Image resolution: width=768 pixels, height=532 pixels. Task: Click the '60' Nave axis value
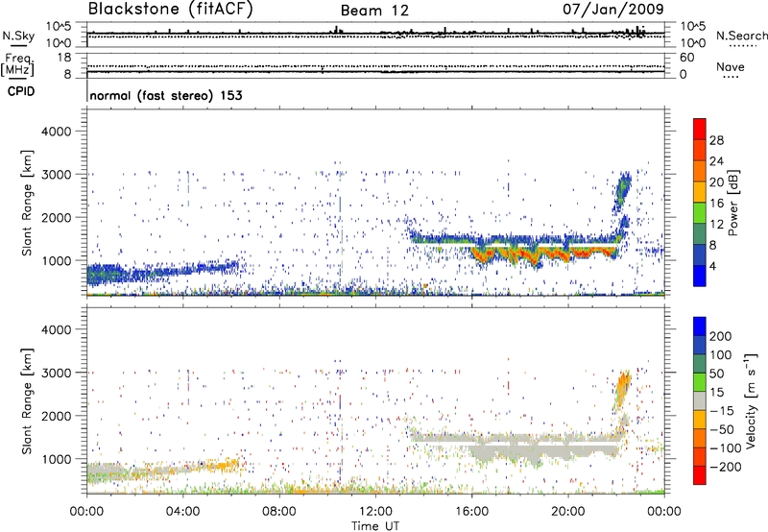click(x=686, y=58)
